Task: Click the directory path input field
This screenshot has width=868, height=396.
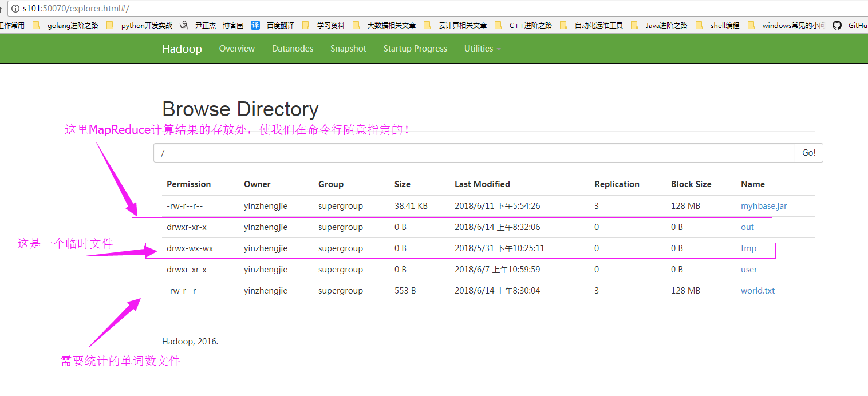Action: (474, 153)
